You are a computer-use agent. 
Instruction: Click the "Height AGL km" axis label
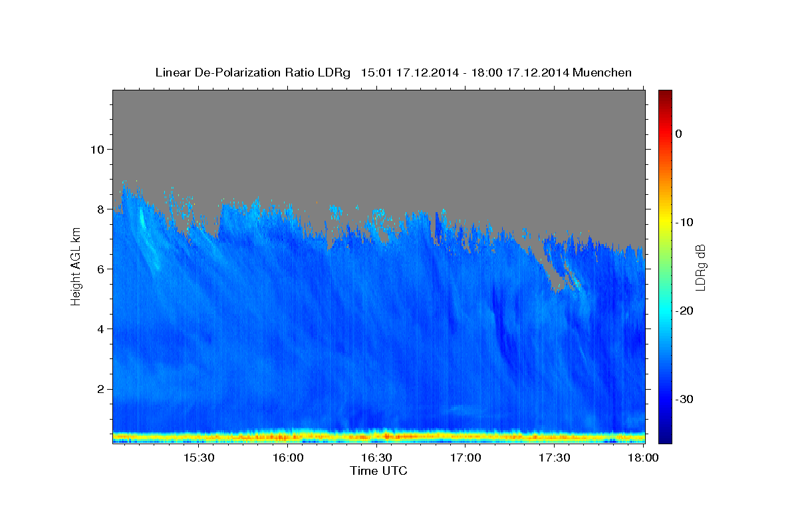coord(76,266)
